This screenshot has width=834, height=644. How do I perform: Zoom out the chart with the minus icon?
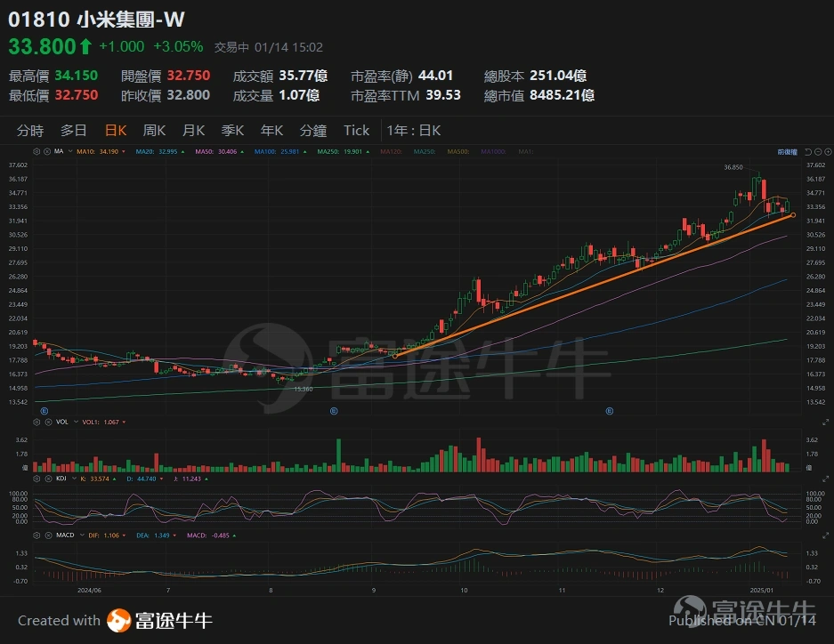(818, 152)
